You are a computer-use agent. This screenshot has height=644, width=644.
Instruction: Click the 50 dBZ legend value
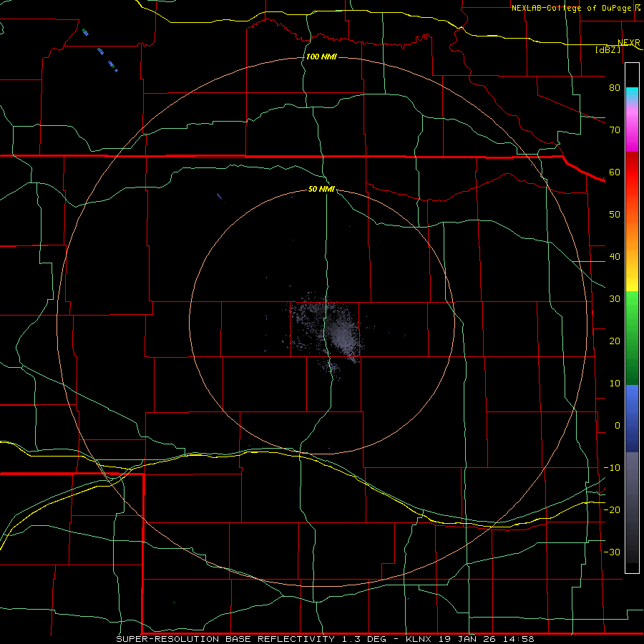pyautogui.click(x=615, y=215)
